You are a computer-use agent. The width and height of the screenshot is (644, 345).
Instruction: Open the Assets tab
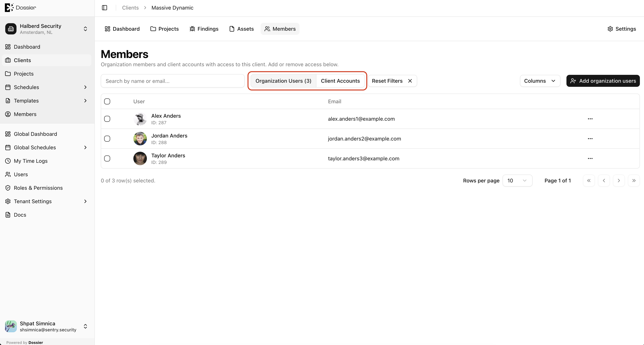point(241,29)
